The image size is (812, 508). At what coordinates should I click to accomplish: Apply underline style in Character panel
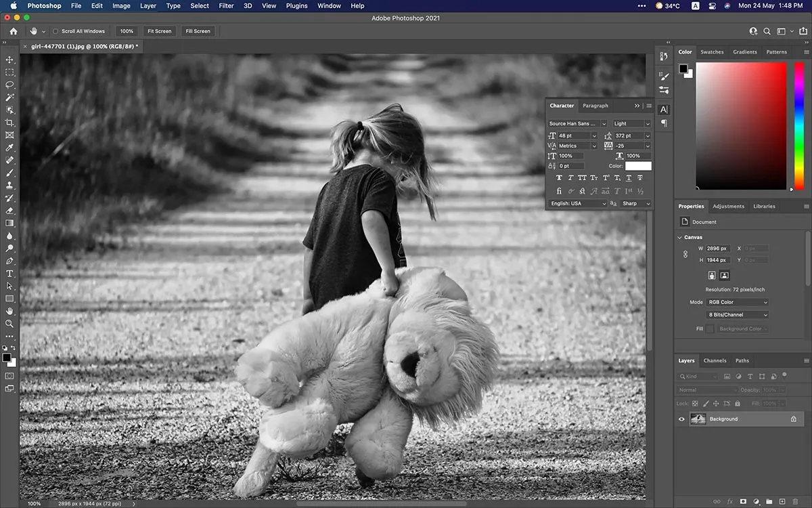click(629, 178)
